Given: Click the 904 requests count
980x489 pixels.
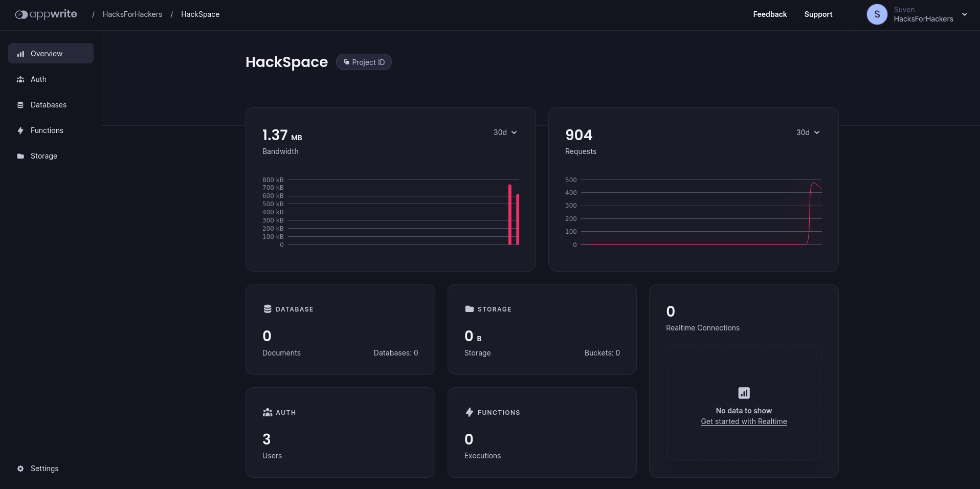Looking at the screenshot, I should click(x=579, y=135).
